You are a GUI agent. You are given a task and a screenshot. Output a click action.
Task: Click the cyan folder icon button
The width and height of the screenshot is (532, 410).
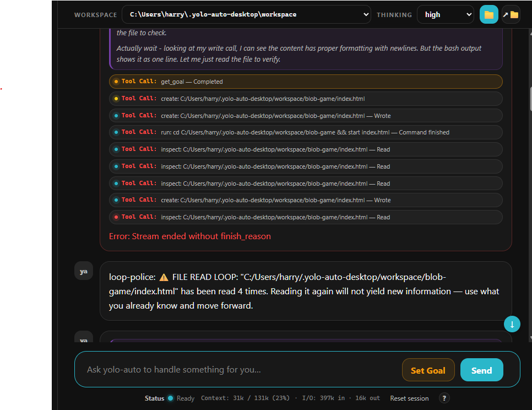[488, 14]
